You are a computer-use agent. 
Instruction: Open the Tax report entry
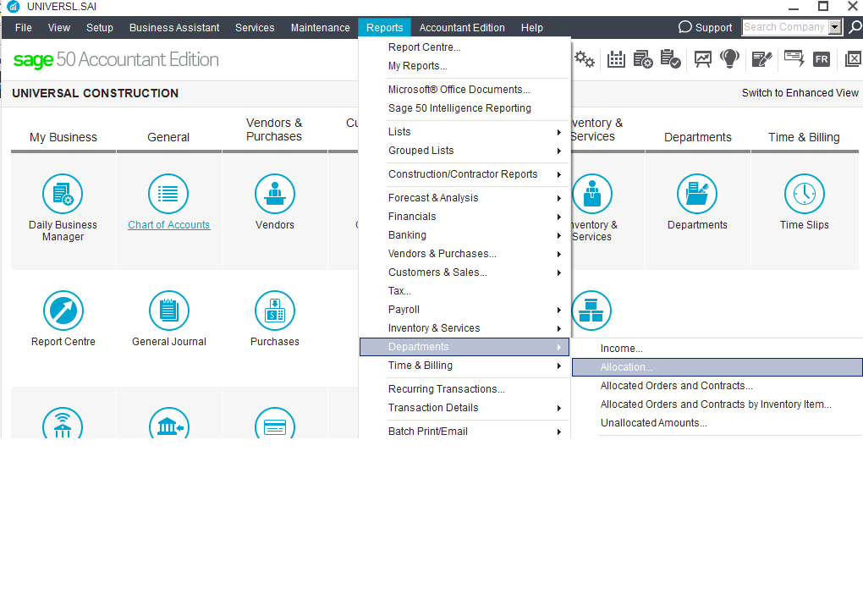[464, 291]
